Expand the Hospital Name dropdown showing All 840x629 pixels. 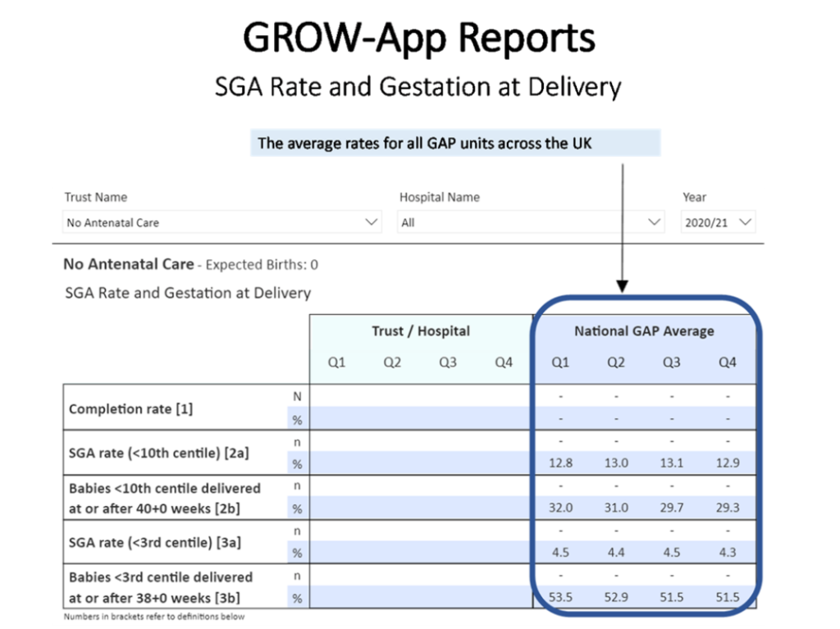[x=531, y=222]
